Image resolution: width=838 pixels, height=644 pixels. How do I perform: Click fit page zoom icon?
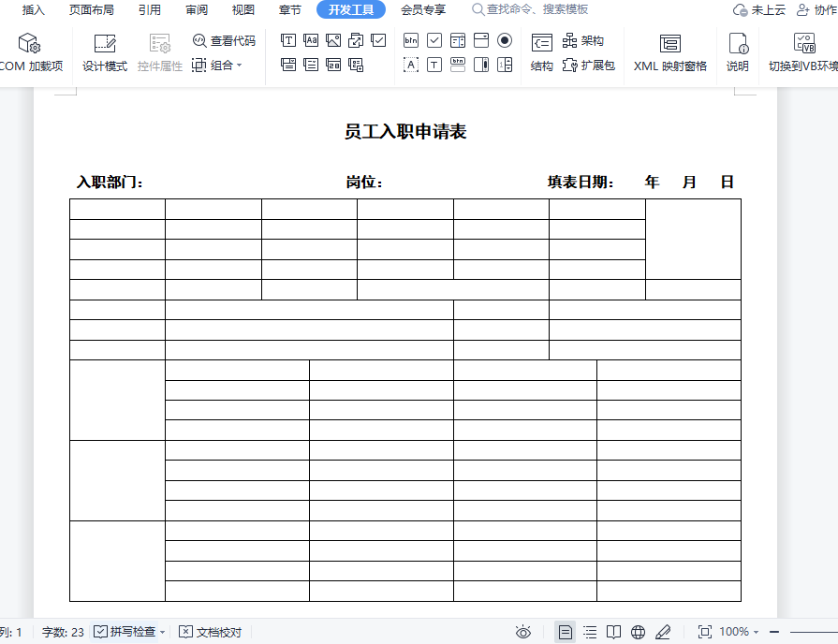tap(705, 632)
